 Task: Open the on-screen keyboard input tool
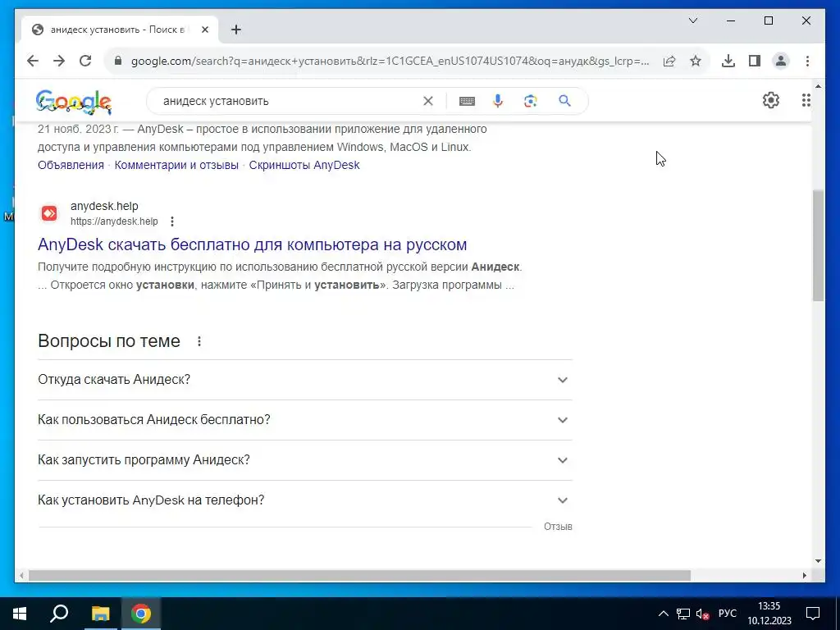click(x=467, y=101)
